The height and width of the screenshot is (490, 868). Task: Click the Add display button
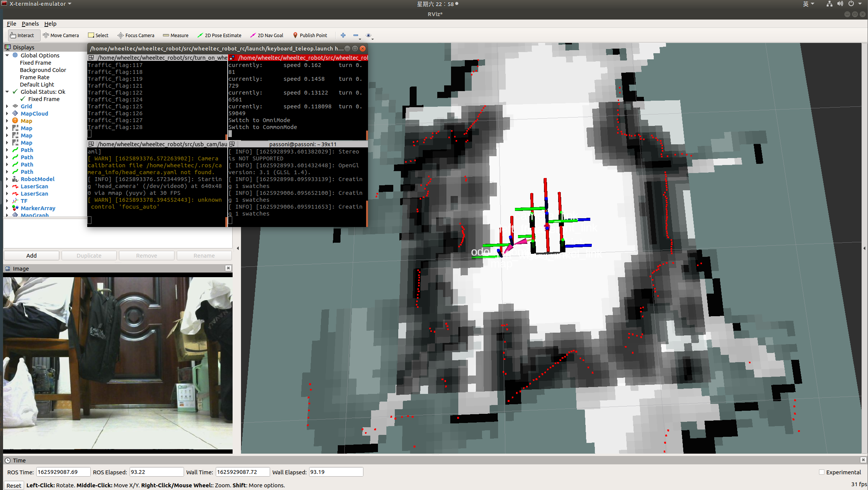click(31, 255)
